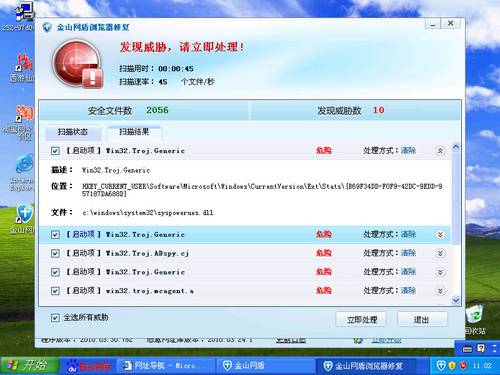Click 危险 label on the ADspy.cj row
This screenshot has width=500, height=375.
coord(324,253)
